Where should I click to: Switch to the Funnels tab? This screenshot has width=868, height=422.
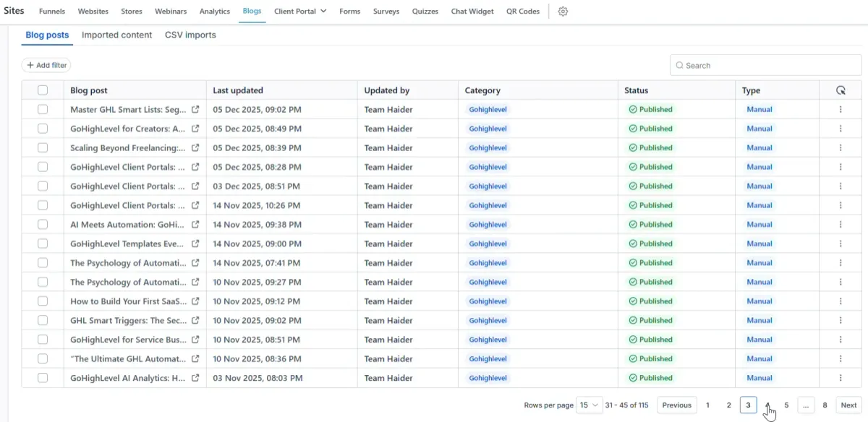(52, 12)
